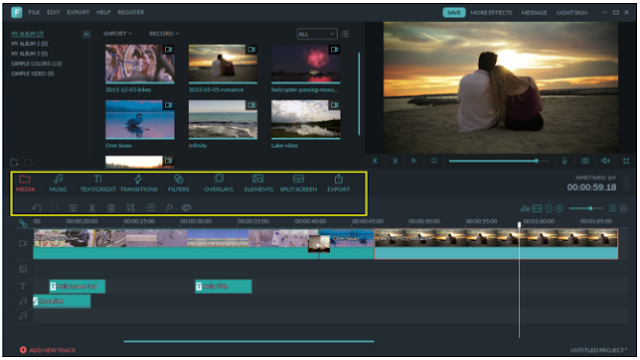
Task: Click ADD NEW TRACK
Action: coord(48,350)
